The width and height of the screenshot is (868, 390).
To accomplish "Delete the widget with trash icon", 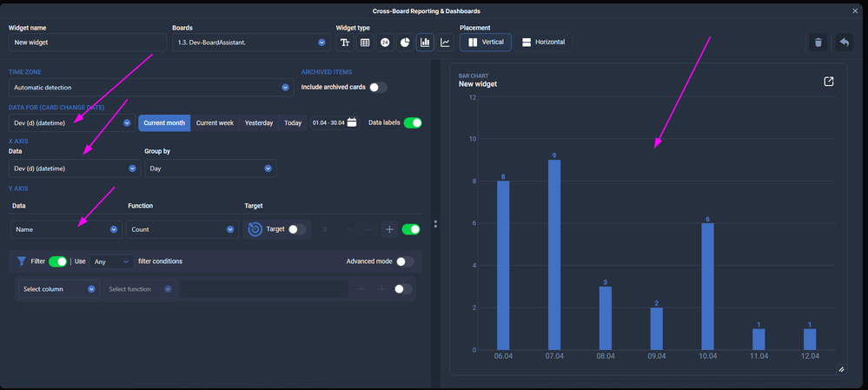I will pyautogui.click(x=818, y=43).
